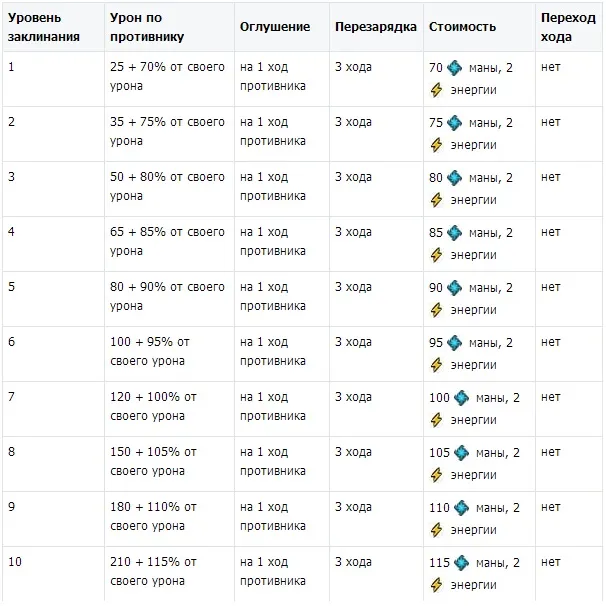Click the energy icon in level 6 row

(436, 365)
